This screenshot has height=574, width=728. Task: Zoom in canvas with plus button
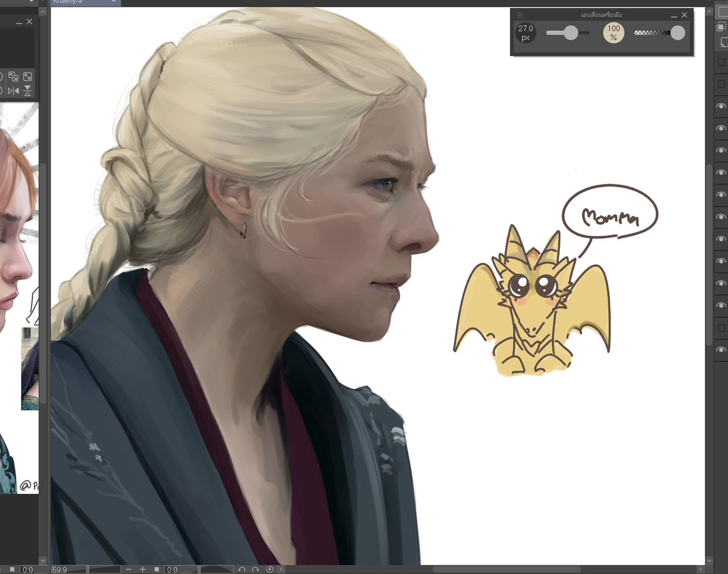tap(143, 569)
